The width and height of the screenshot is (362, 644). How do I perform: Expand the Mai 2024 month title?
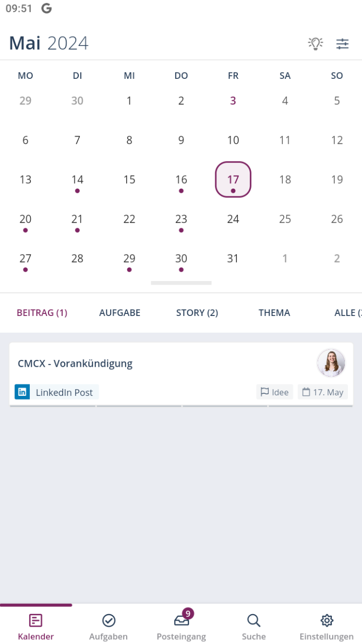pyautogui.click(x=49, y=43)
